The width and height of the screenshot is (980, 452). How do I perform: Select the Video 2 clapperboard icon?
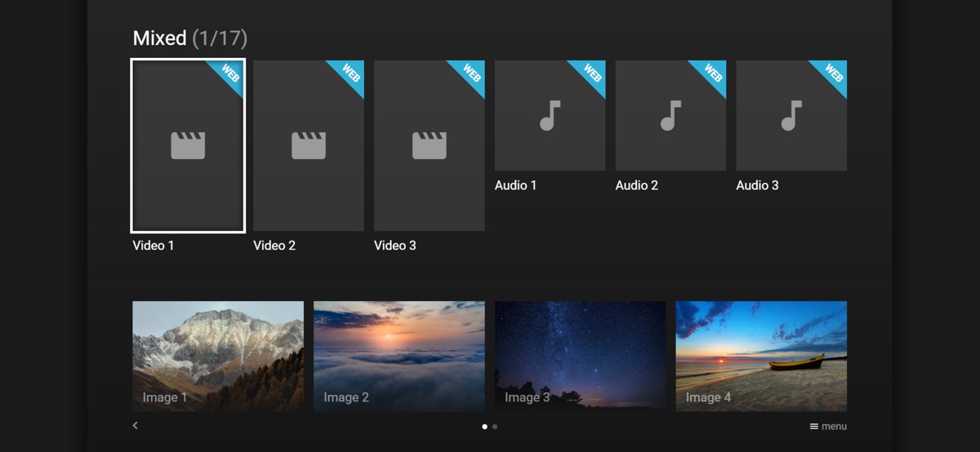(x=309, y=145)
